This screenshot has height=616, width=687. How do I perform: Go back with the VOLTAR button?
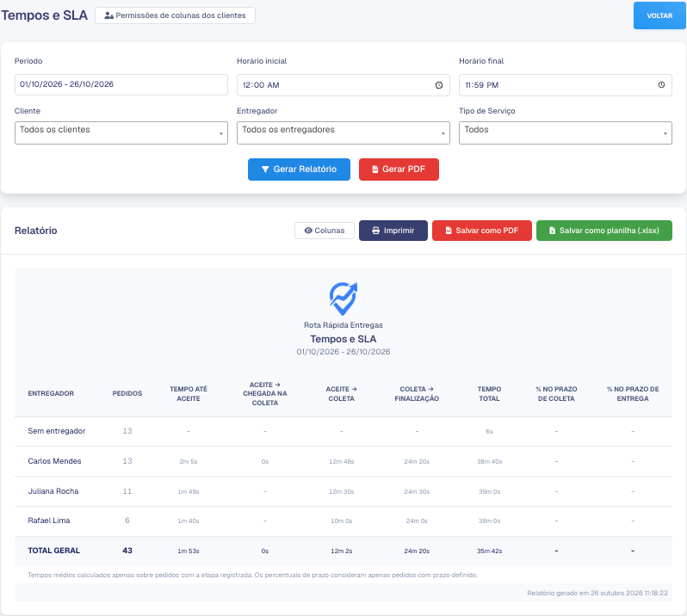point(659,15)
